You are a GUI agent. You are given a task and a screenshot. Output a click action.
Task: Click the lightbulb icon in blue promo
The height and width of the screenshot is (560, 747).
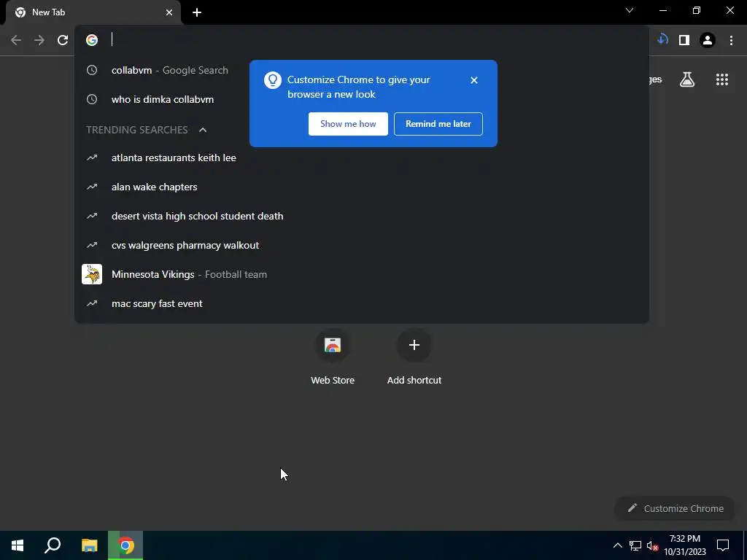point(273,80)
